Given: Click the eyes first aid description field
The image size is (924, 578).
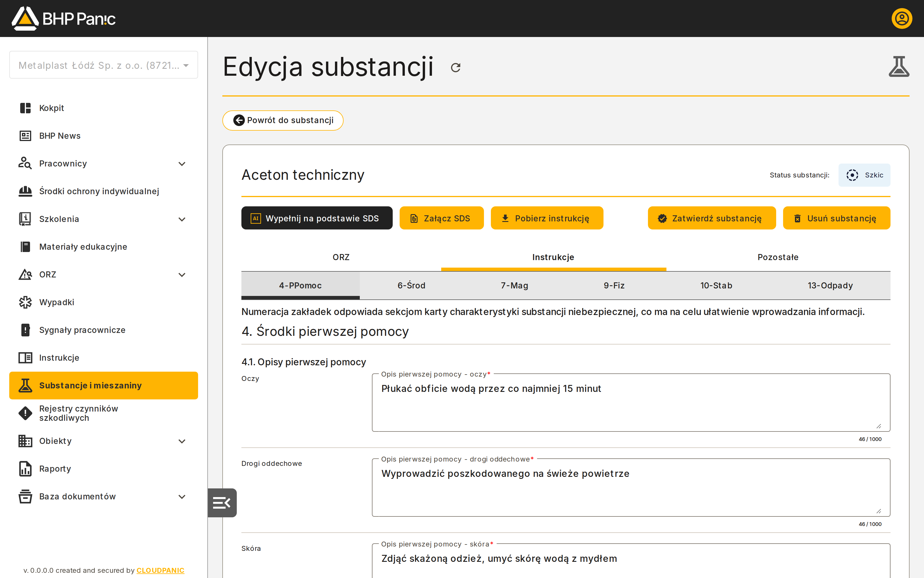Looking at the screenshot, I should pyautogui.click(x=631, y=403).
